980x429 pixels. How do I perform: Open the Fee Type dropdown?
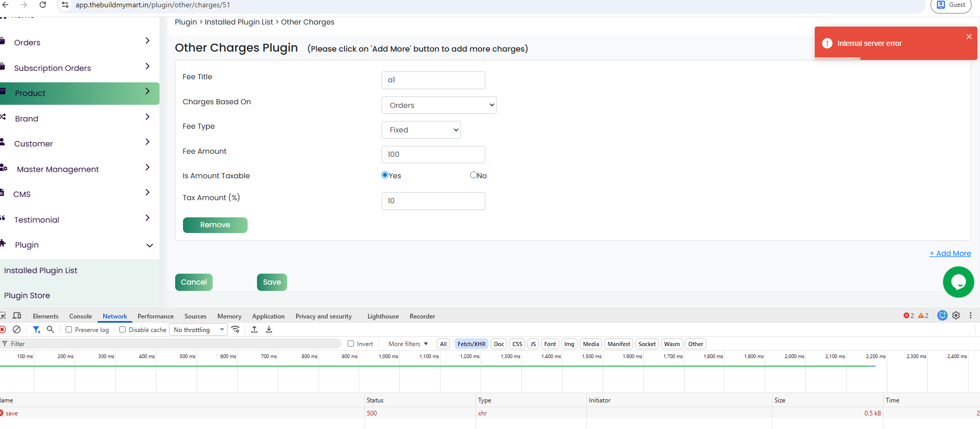point(421,130)
